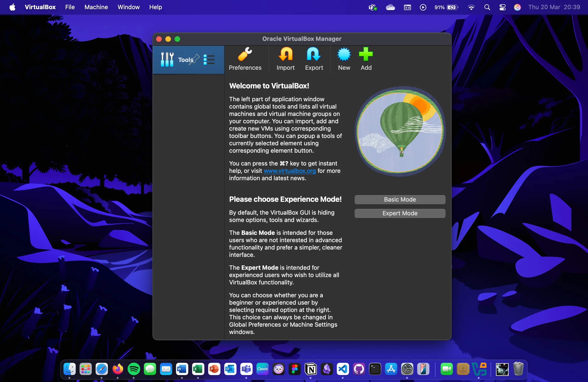Screen dimensions: 588x382
Task: Click the Siri icon in menu bar
Action: [x=517, y=7]
